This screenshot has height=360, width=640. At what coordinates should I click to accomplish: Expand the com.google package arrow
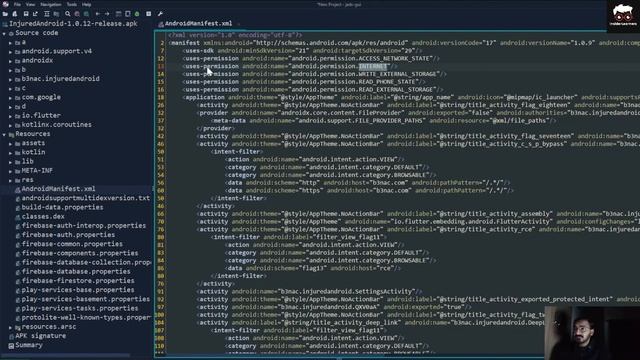(11, 98)
